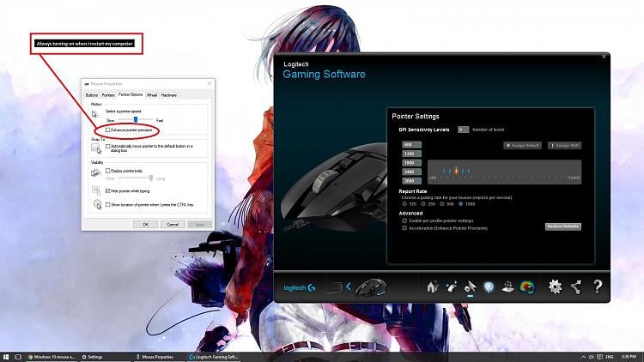Click OK in Mouse Properties

tap(145, 225)
